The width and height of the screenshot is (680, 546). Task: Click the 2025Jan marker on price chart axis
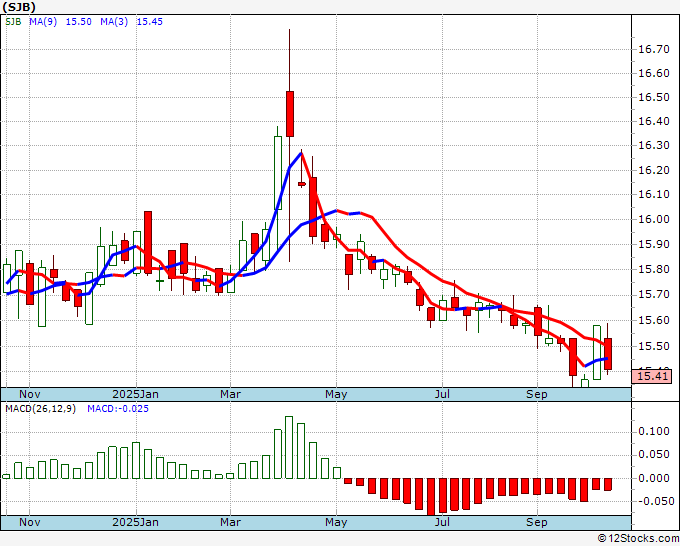pyautogui.click(x=135, y=394)
